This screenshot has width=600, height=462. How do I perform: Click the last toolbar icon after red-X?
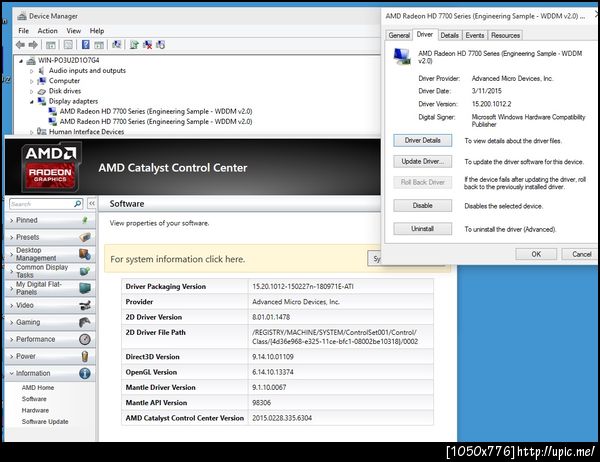(x=160, y=45)
